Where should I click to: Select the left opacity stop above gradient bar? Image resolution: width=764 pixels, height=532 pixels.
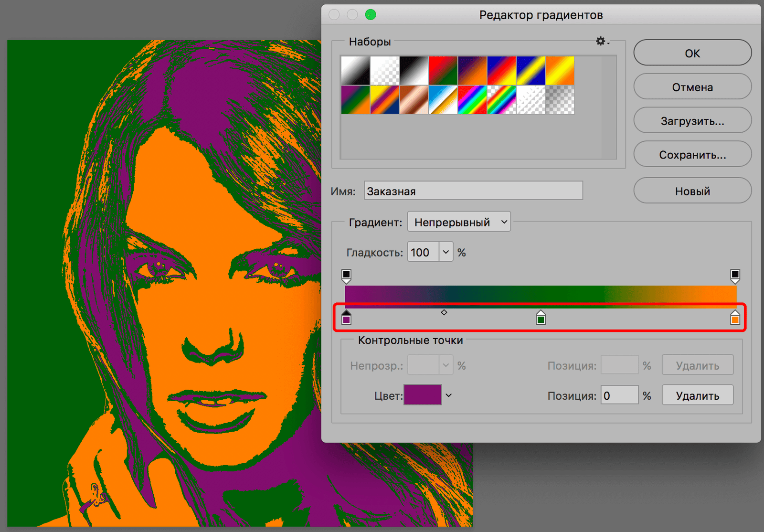[x=347, y=276]
